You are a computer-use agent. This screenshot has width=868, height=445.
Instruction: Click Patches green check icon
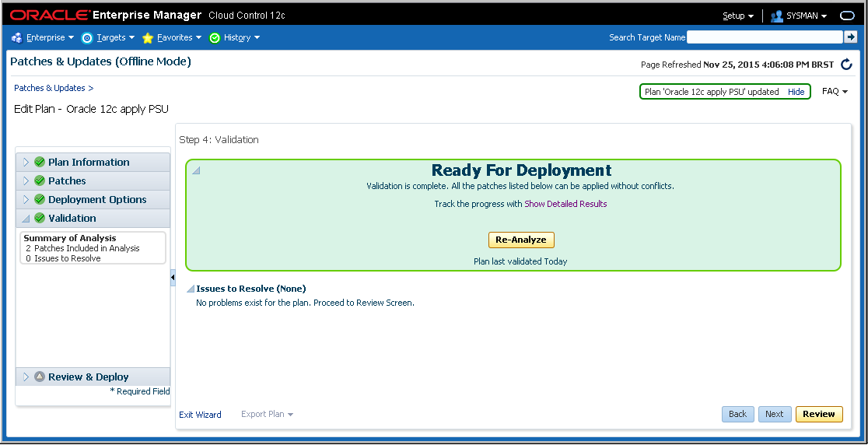40,181
